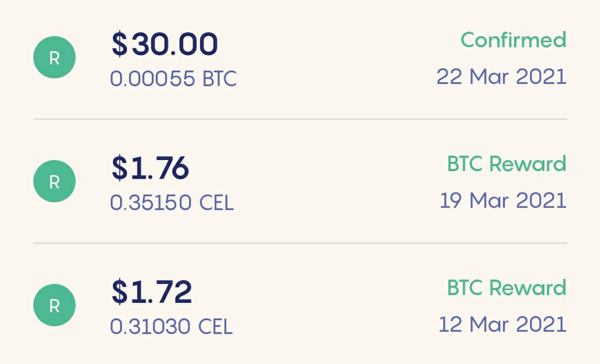The height and width of the screenshot is (364, 600).
Task: Click the dollar sign of $1.76
Action: [120, 168]
